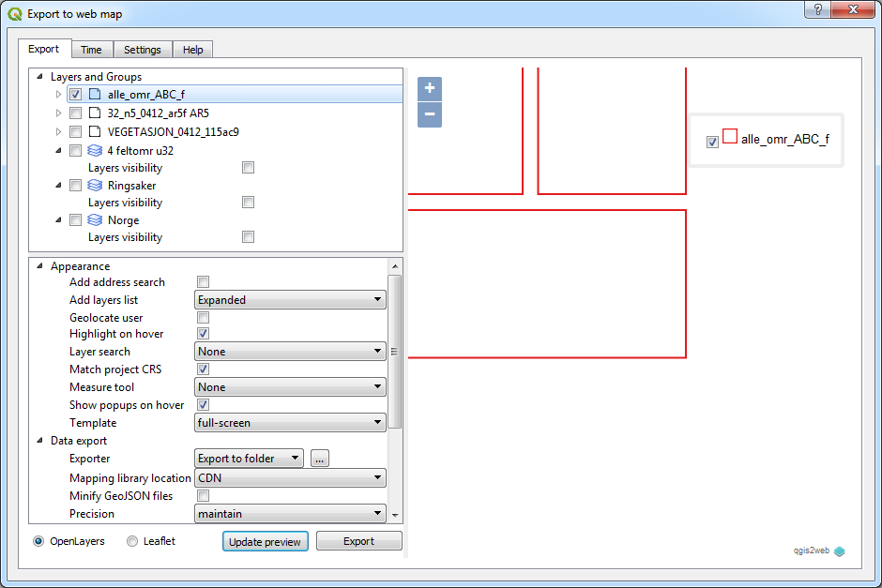
Task: Click the stacked layers icon beside Ringsaker
Action: [94, 185]
